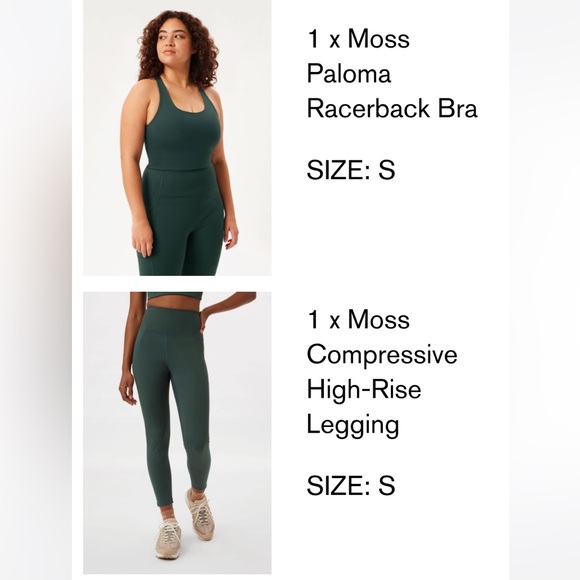Open the Moss Paloma Racerback Bra photo

click(x=177, y=138)
